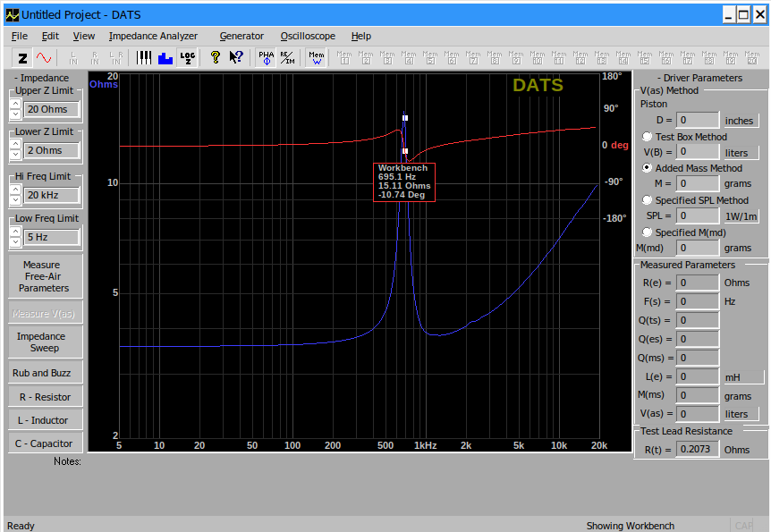Click the DATS app icon in title bar
The height and width of the screenshot is (532, 771).
click(x=13, y=15)
